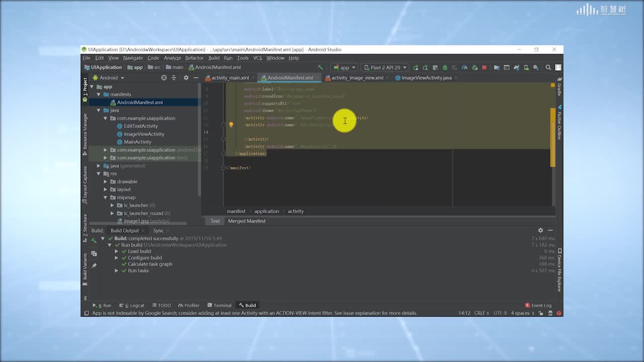Click the CRLF line separator in status bar
Viewport: 644px width, 362px height.
(x=481, y=313)
